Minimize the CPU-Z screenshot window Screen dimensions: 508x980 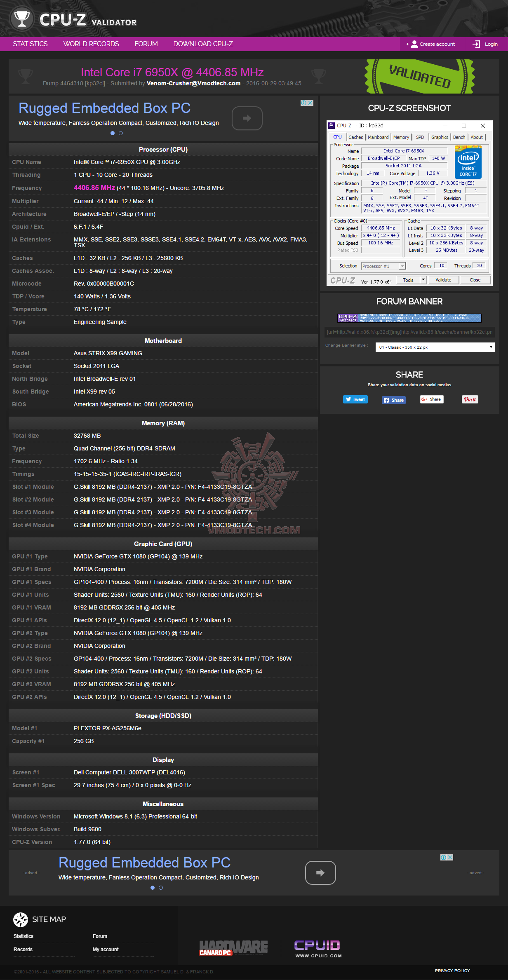[445, 126]
